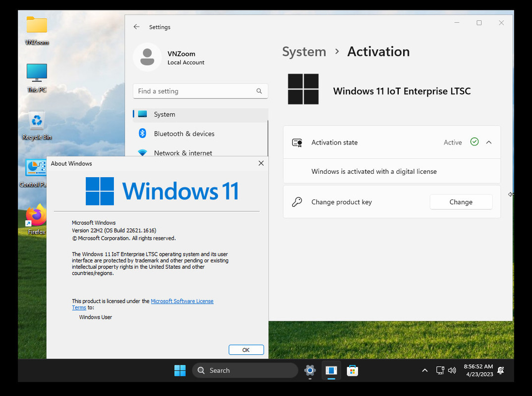Screen dimensions: 532x396
Task: Select System in Settings sidebar
Action: pos(200,114)
